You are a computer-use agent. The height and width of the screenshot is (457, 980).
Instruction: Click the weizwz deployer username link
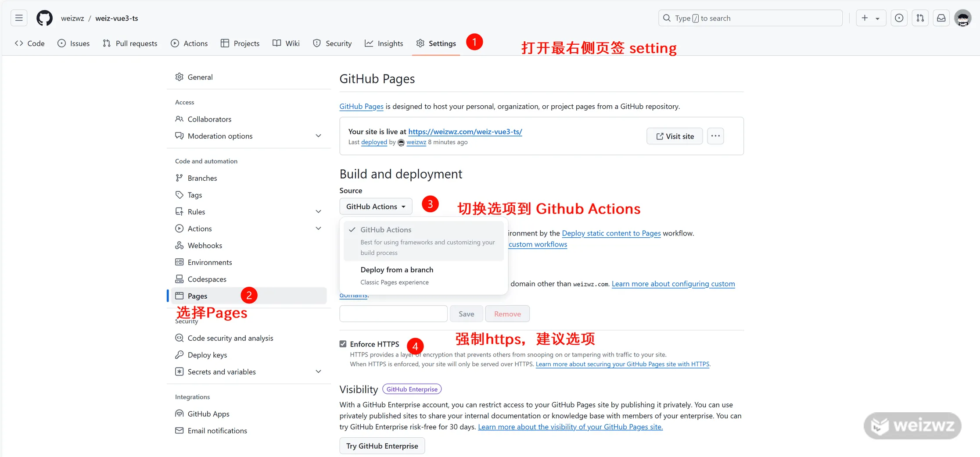[416, 142]
